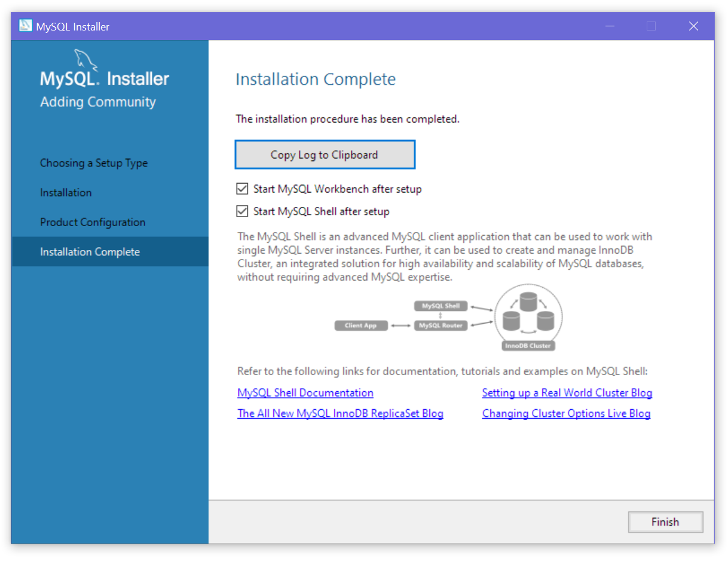Open The All New MySQL InnoDB ReplicaSet Blog
728x570 pixels.
click(x=340, y=413)
